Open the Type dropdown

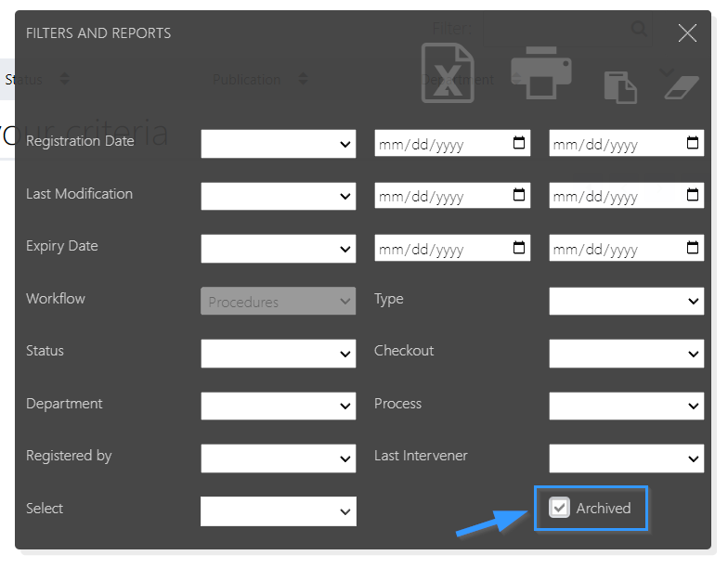pos(626,301)
